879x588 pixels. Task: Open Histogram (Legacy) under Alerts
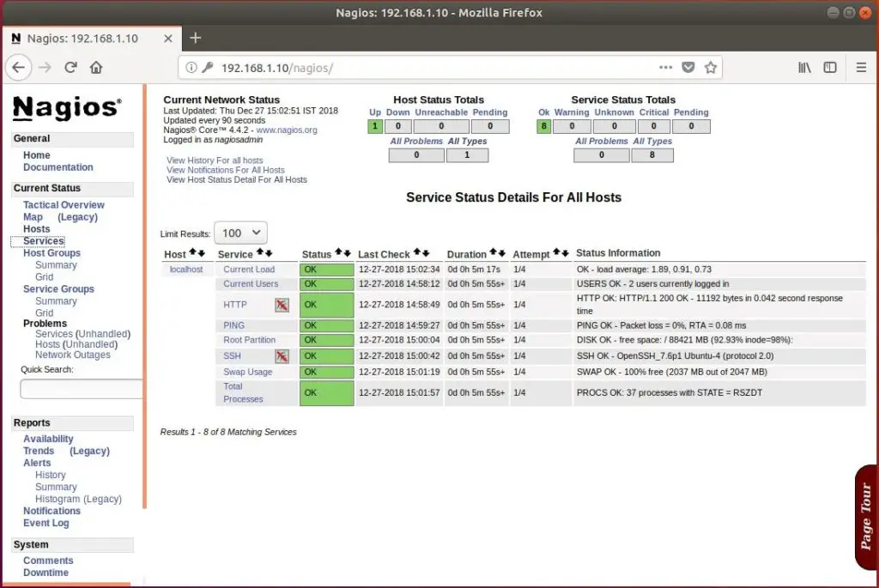tap(78, 499)
